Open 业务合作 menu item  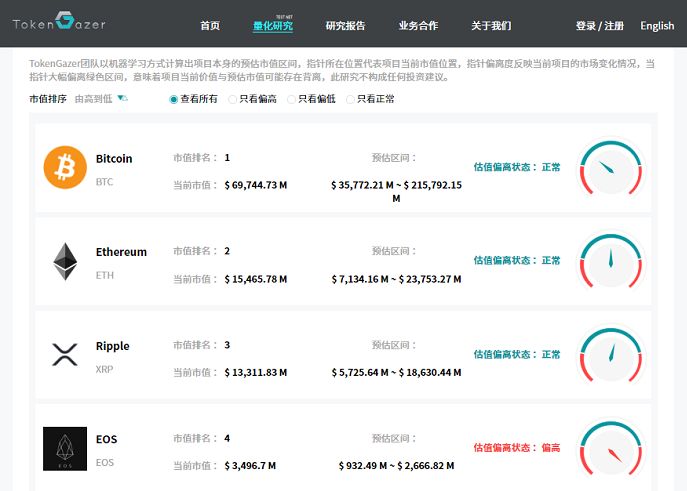418,26
